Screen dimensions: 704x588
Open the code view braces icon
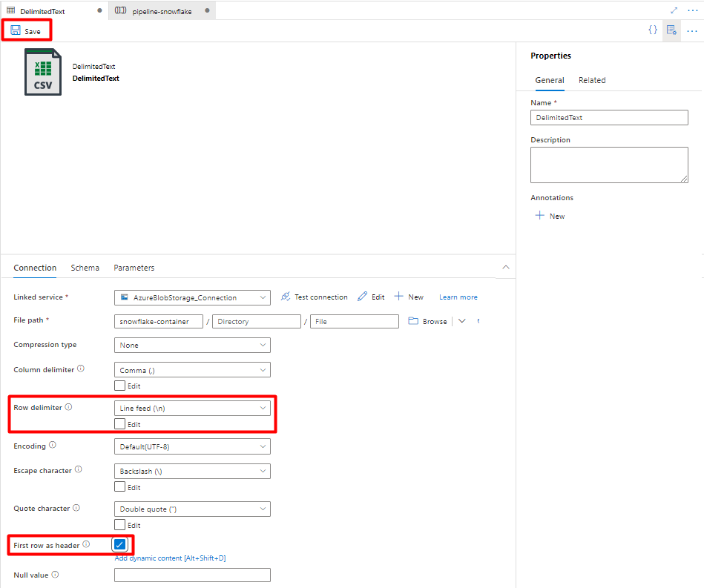click(x=653, y=30)
